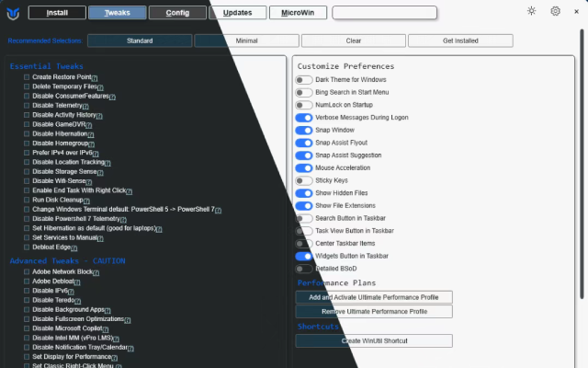Check Disable Hibernation checkbox

point(27,133)
